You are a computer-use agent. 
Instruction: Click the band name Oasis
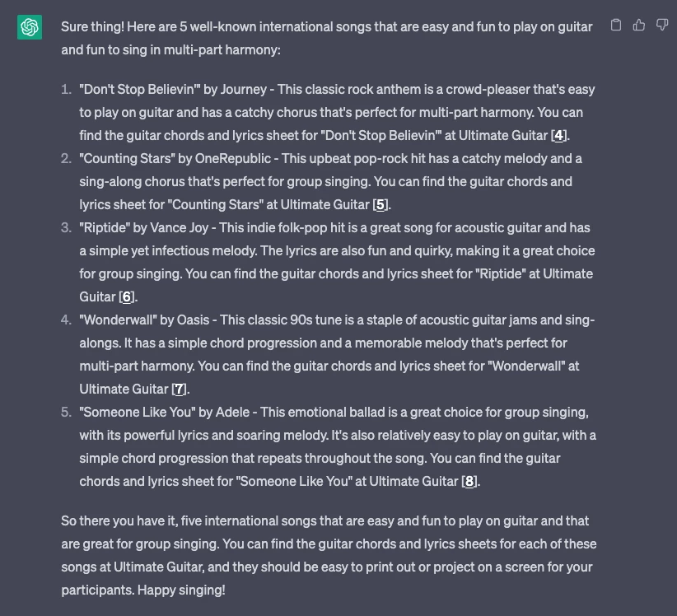pos(193,320)
